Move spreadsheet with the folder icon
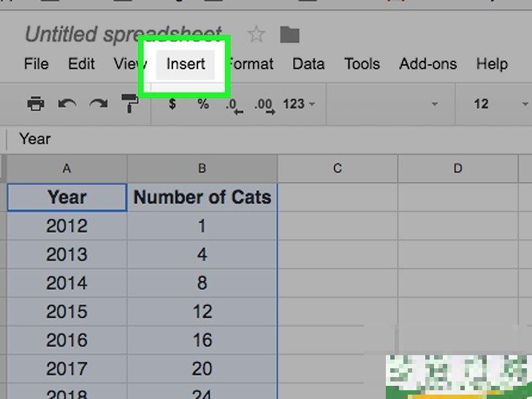The height and width of the screenshot is (399, 532). tap(290, 34)
